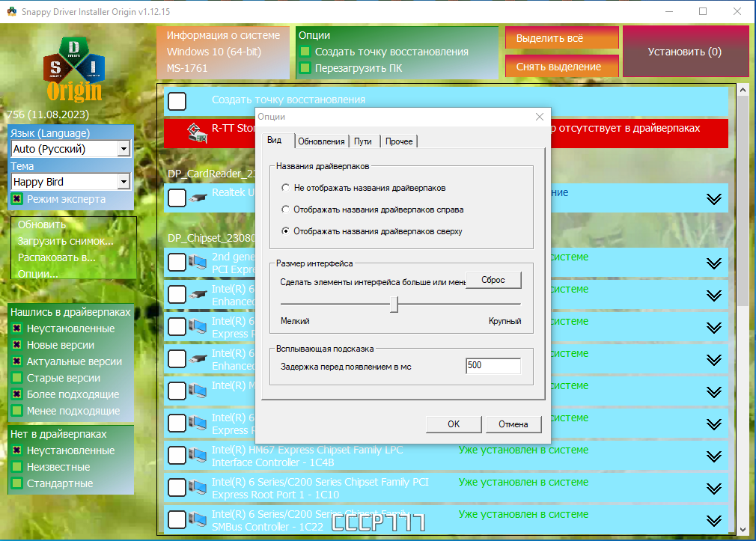Click the driver list scrollbar up arrow
Screen dimensions: 756x541
point(743,90)
